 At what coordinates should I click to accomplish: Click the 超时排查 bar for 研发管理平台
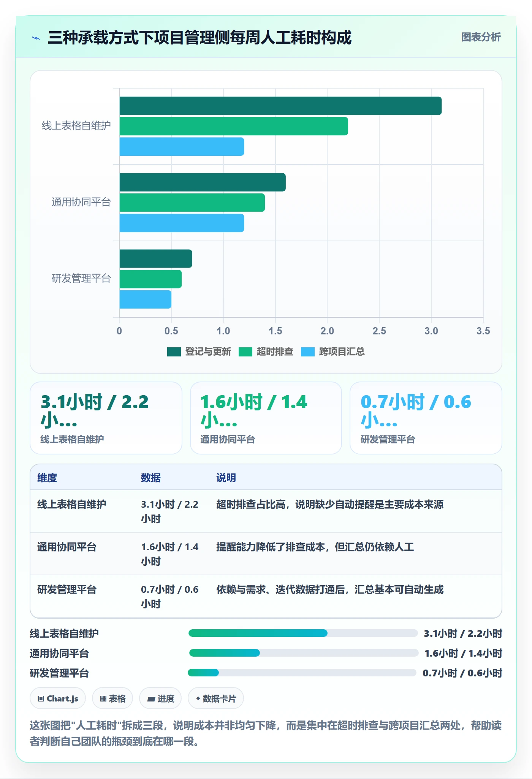pyautogui.click(x=150, y=279)
